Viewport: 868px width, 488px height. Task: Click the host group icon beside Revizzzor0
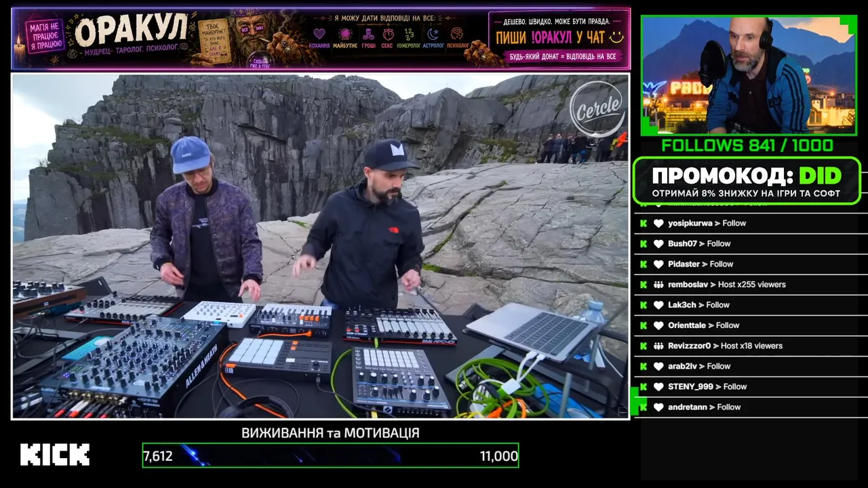click(658, 346)
